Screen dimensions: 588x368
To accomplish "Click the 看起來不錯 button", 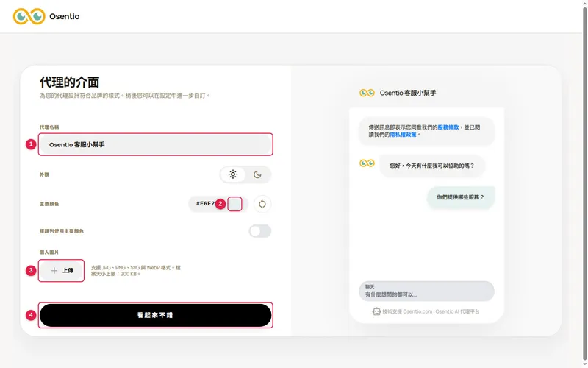I will click(156, 315).
